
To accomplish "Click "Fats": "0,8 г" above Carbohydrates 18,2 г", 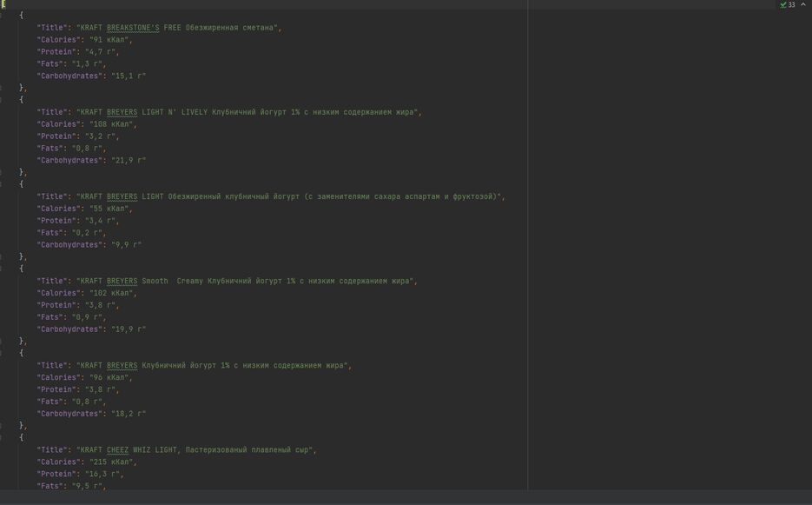I will (71, 402).
